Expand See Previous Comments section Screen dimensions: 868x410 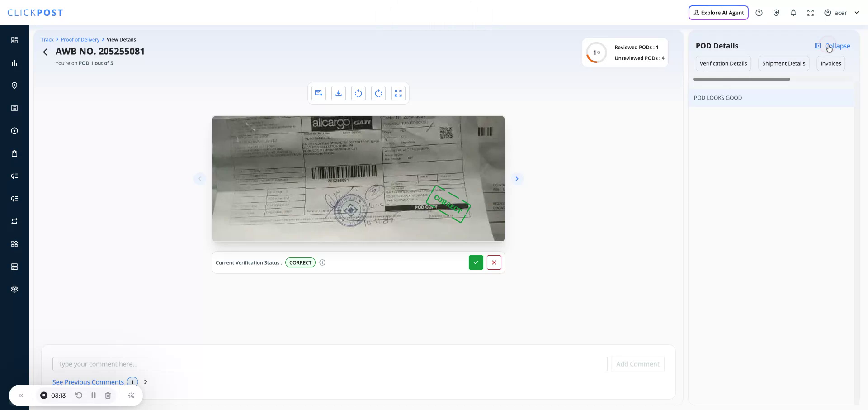click(x=88, y=381)
